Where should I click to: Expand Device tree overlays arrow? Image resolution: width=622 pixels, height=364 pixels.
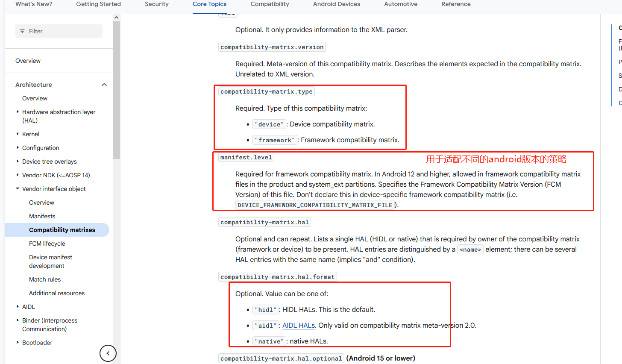18,161
